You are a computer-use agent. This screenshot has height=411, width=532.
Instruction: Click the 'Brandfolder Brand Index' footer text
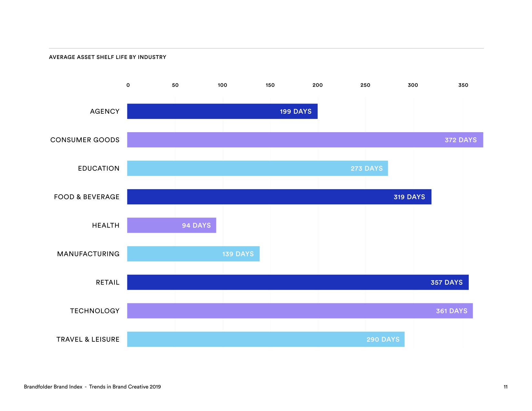click(53, 387)
